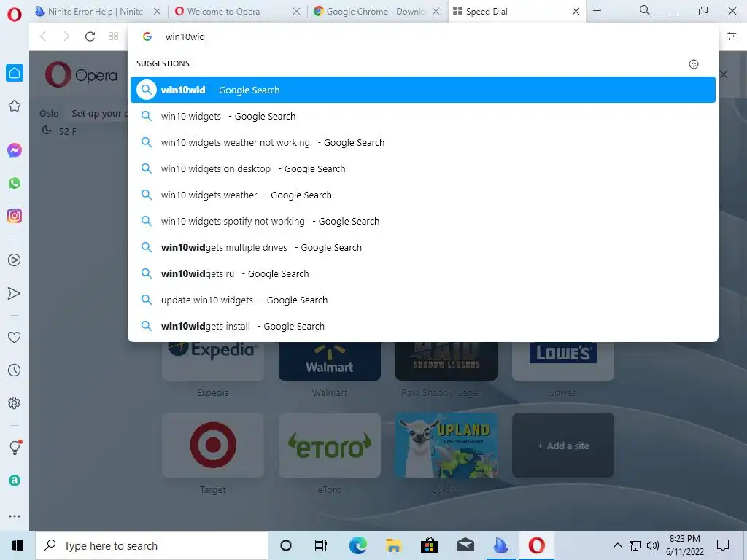Open File Explorer from the taskbar
Screen dimensions: 747x560
393,545
